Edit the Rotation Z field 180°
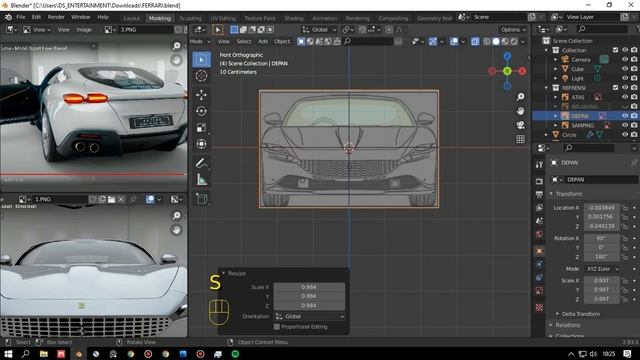This screenshot has height=360, width=640. coord(602,257)
